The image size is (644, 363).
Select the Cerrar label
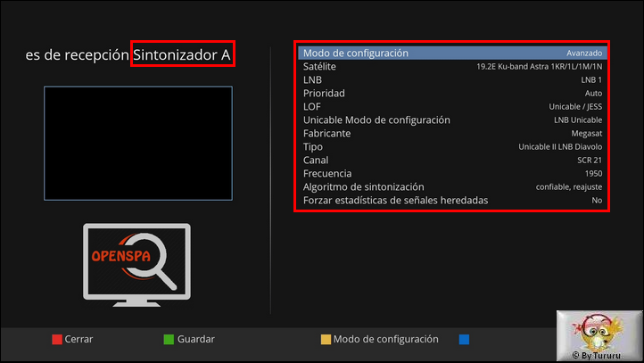(x=78, y=339)
